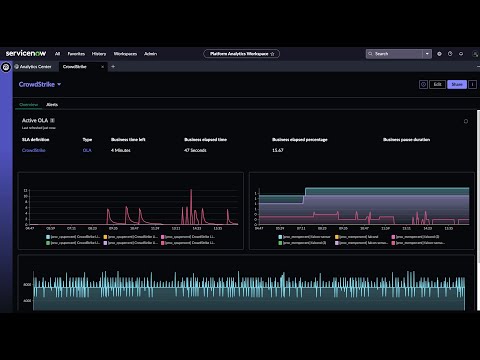The image size is (480, 360).
Task: Click the 'Business elapsed percentage' column header
Action: click(300, 140)
